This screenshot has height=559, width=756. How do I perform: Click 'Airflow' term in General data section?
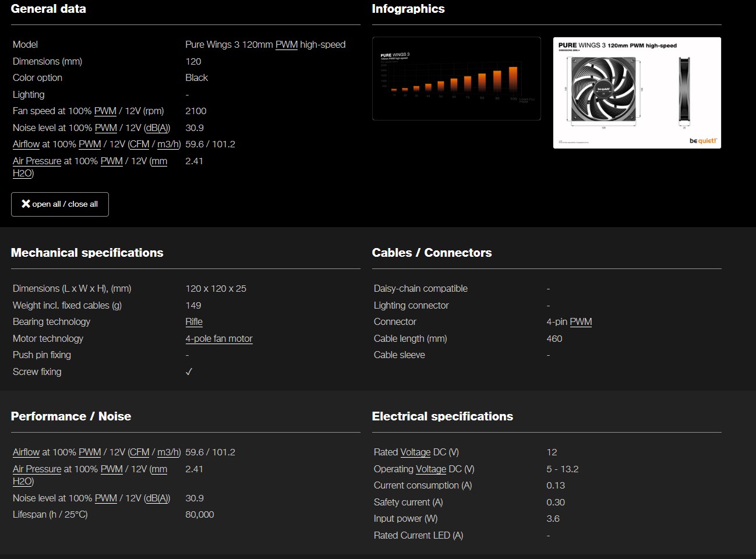pyautogui.click(x=26, y=144)
